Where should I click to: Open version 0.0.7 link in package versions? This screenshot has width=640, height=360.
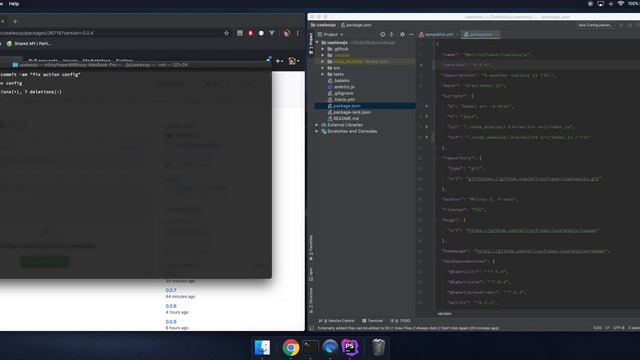coord(171,290)
